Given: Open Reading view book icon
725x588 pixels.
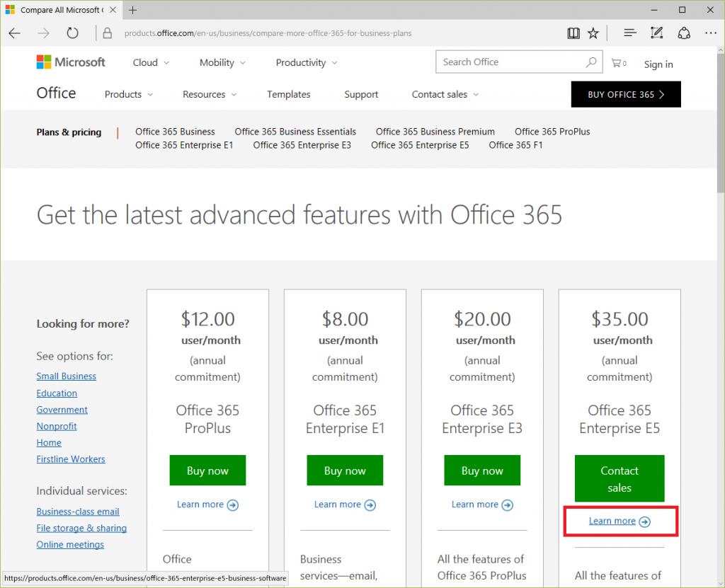Looking at the screenshot, I should (x=573, y=33).
